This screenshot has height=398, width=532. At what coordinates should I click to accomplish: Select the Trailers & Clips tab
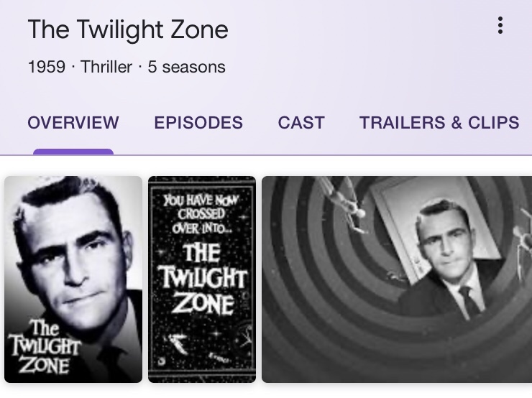coord(439,123)
